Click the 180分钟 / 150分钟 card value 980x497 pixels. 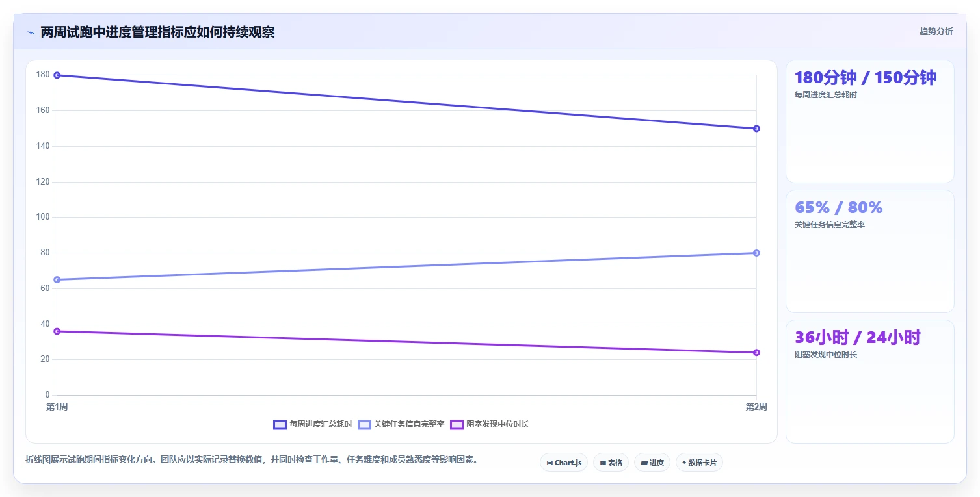coord(866,78)
